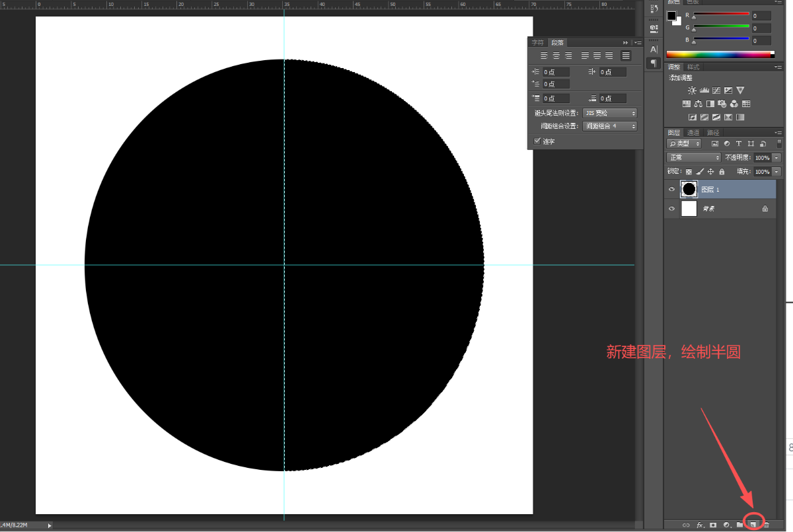Image resolution: width=793 pixels, height=532 pixels.
Task: Open the JIS 宽松 dropdown
Action: (610, 113)
